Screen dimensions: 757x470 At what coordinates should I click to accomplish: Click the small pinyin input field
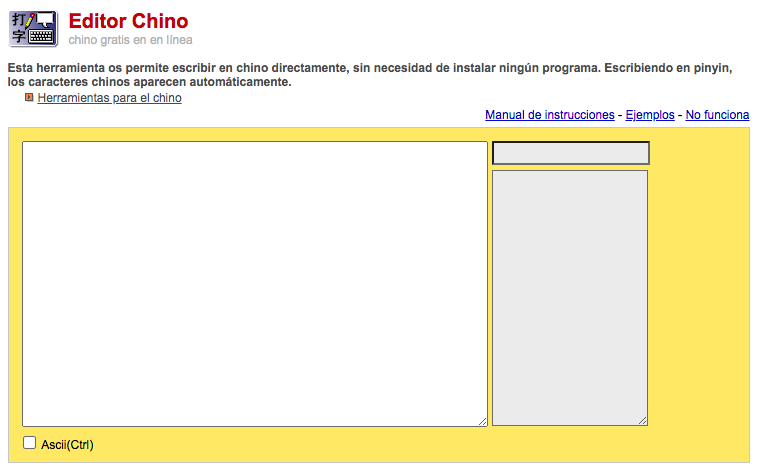coord(570,153)
